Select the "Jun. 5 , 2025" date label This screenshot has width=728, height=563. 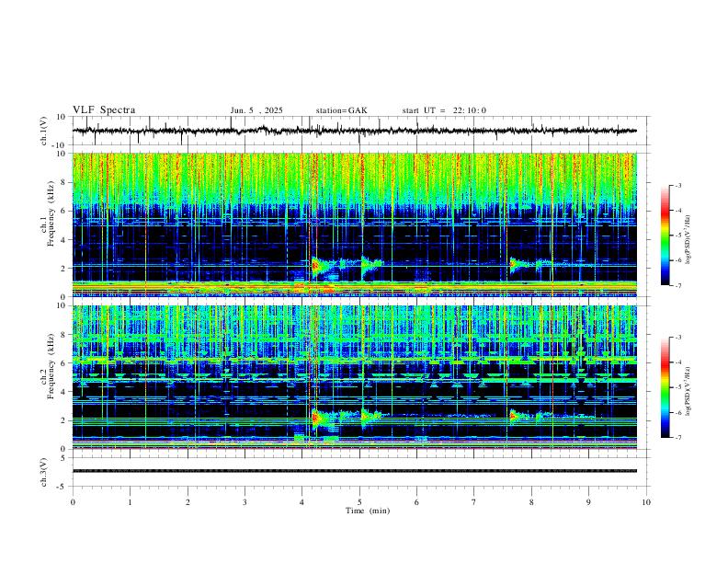pos(256,110)
